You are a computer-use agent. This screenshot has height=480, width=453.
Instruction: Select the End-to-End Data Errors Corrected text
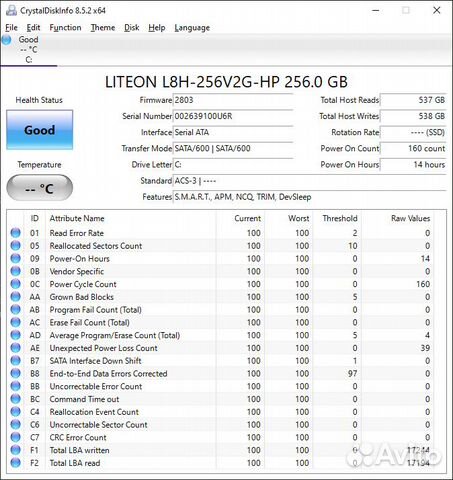pyautogui.click(x=108, y=374)
